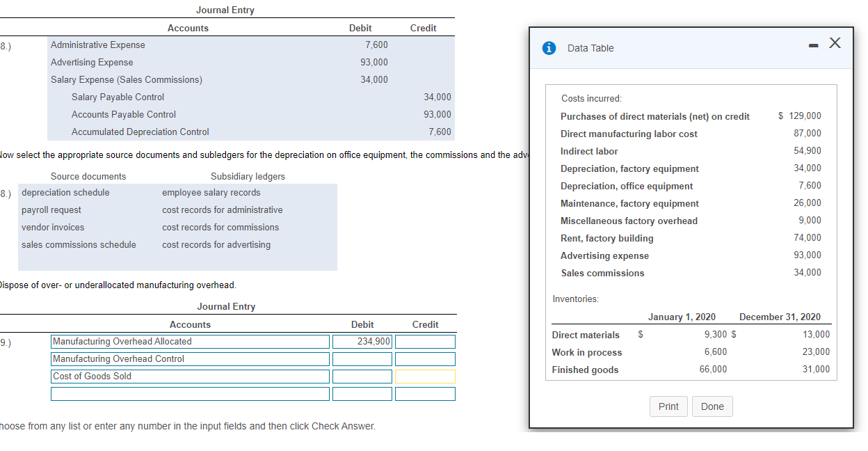868x451 pixels.
Task: Click the Done button
Action: [x=712, y=406]
